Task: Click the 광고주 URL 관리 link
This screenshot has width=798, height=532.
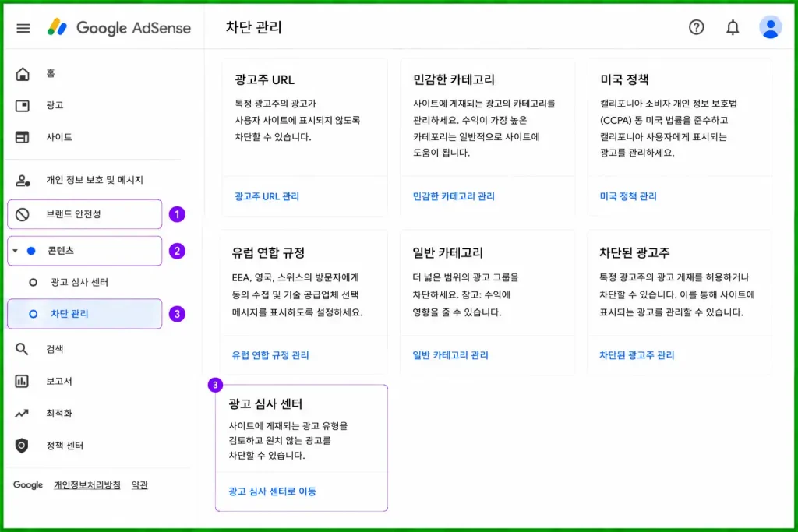Action: (267, 196)
